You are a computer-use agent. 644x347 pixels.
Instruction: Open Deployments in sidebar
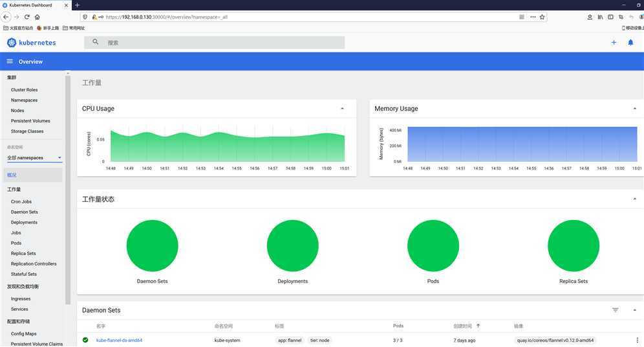click(24, 222)
